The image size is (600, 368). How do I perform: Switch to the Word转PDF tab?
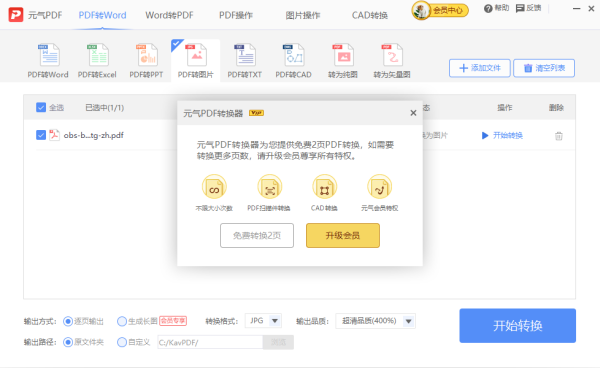point(169,15)
